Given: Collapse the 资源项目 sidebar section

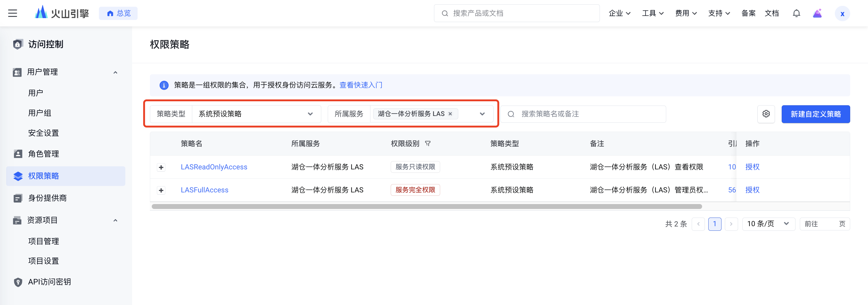Looking at the screenshot, I should [x=115, y=220].
